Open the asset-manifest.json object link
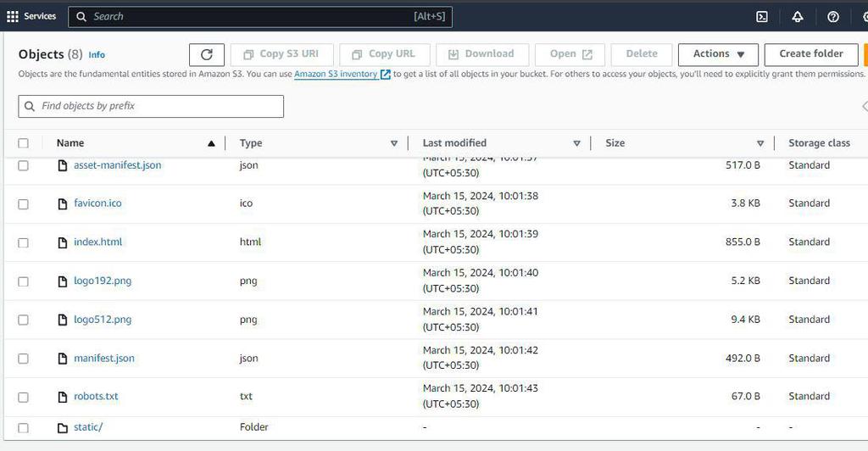The height and width of the screenshot is (451, 868). 117,165
